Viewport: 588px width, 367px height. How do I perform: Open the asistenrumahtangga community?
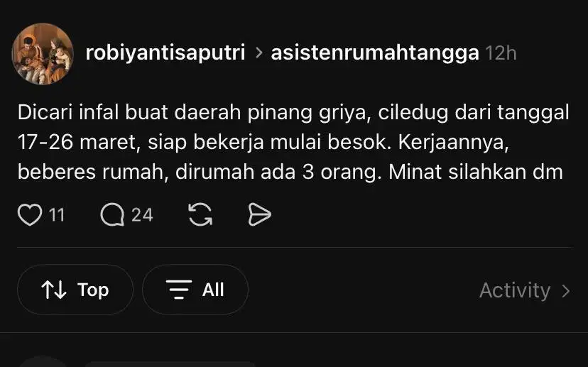[x=375, y=53]
